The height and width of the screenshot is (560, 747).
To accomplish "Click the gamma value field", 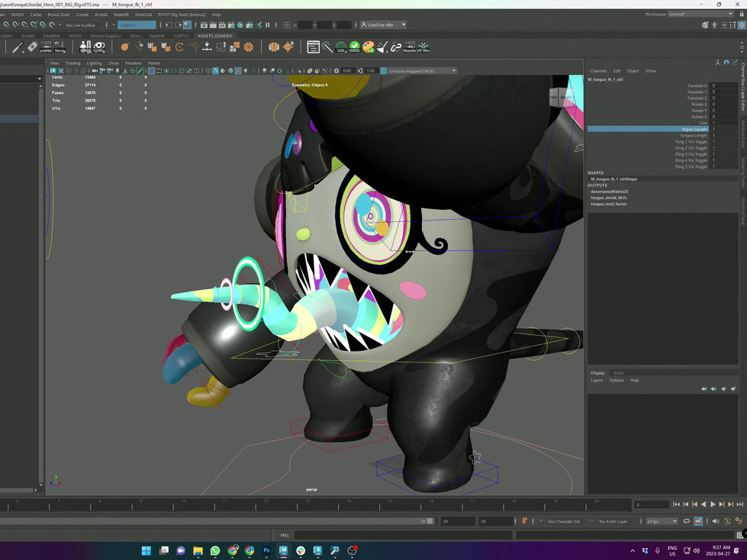I will 371,70.
